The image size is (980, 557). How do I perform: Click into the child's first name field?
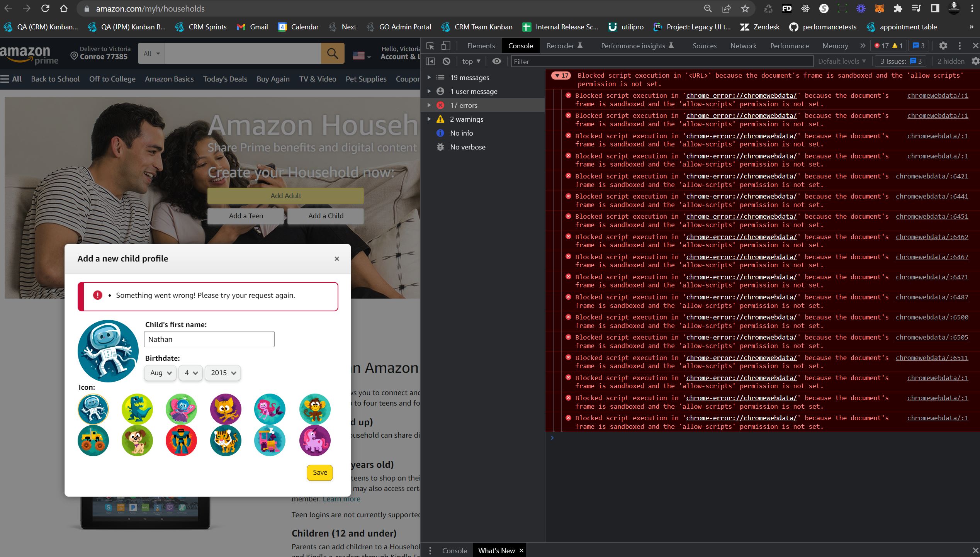click(x=209, y=340)
